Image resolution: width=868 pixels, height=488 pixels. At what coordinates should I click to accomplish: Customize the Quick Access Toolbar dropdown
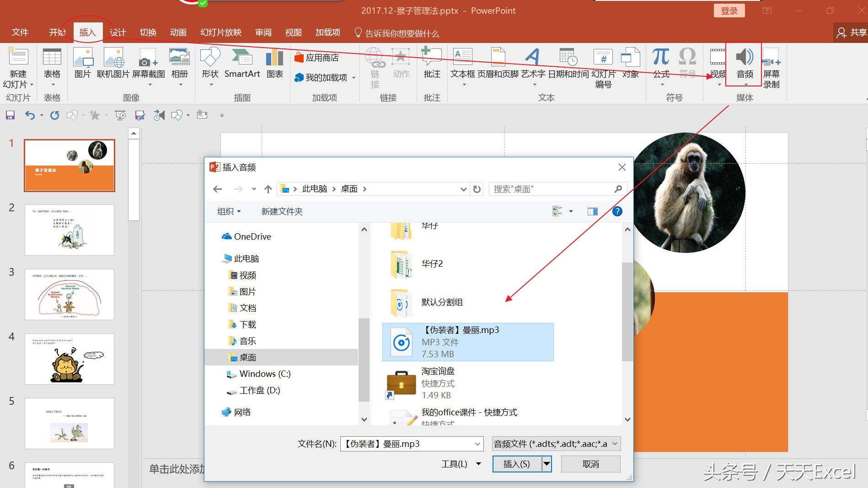coord(222,115)
